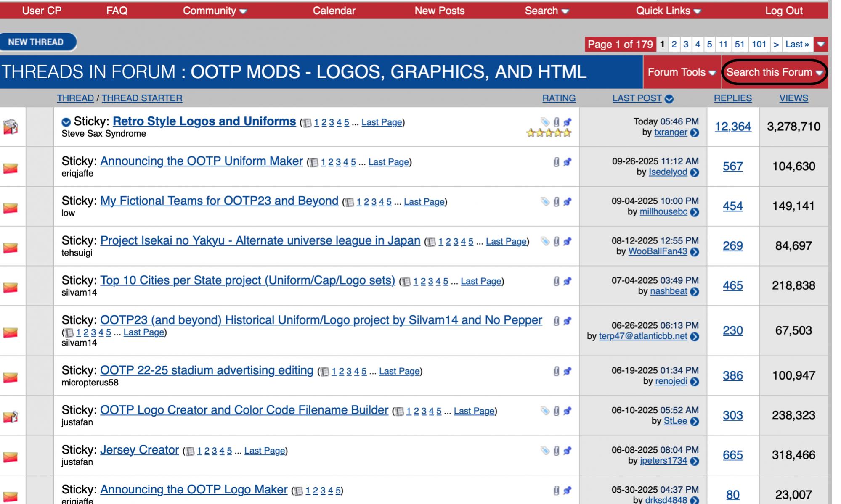Open the Search this Forum dropdown
The width and height of the screenshot is (841, 504).
774,72
